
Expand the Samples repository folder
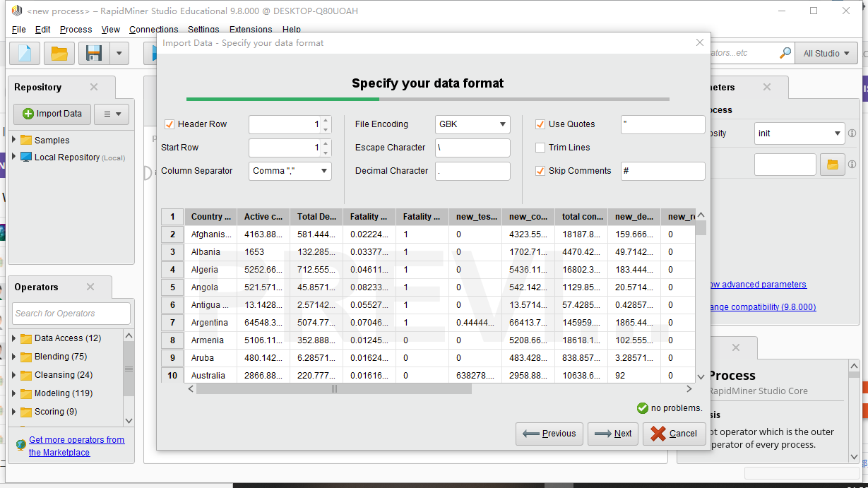coord(14,140)
